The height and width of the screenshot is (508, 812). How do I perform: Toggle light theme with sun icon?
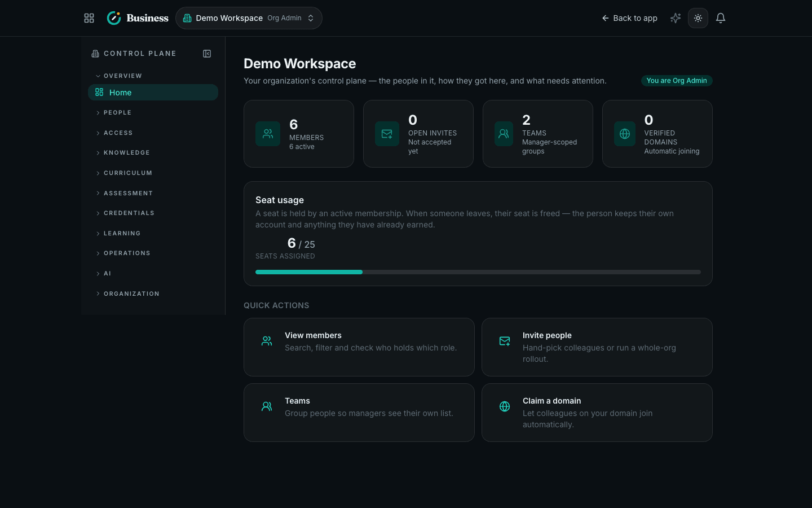click(x=698, y=18)
